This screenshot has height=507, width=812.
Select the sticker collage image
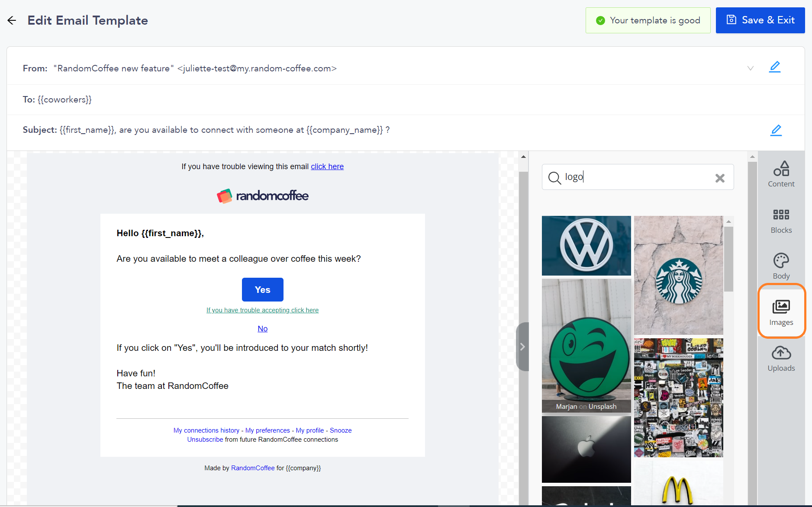pyautogui.click(x=678, y=398)
